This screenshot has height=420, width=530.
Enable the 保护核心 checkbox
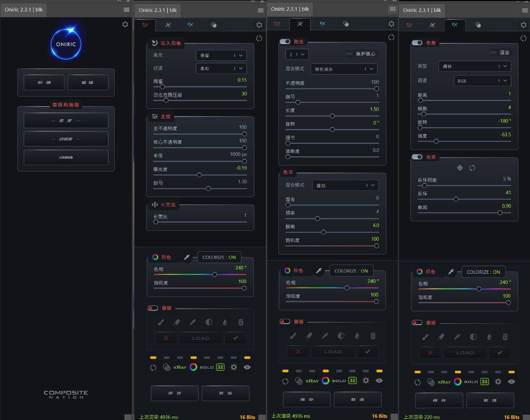(x=349, y=54)
